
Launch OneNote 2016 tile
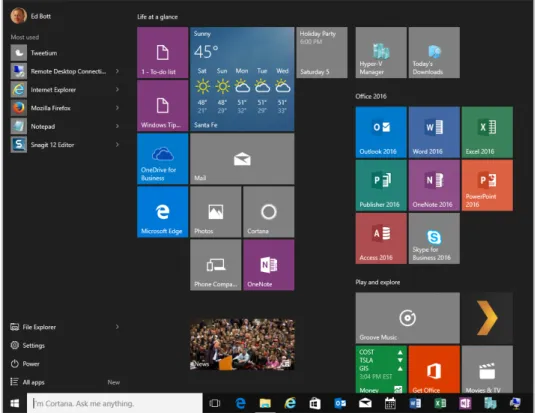point(434,185)
